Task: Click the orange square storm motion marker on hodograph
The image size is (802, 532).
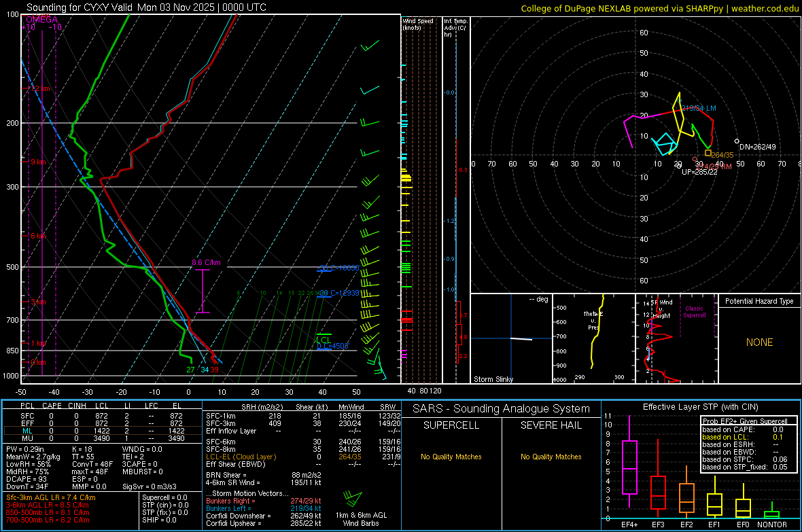Action: click(708, 153)
